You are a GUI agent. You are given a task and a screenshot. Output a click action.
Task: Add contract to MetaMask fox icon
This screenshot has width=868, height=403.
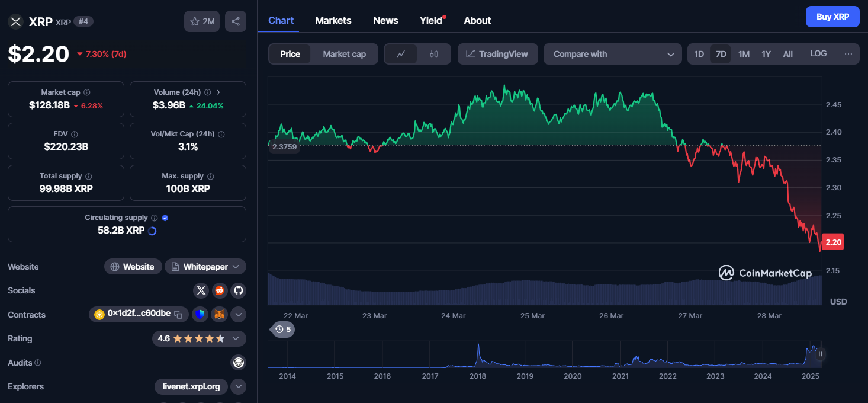[x=219, y=314]
